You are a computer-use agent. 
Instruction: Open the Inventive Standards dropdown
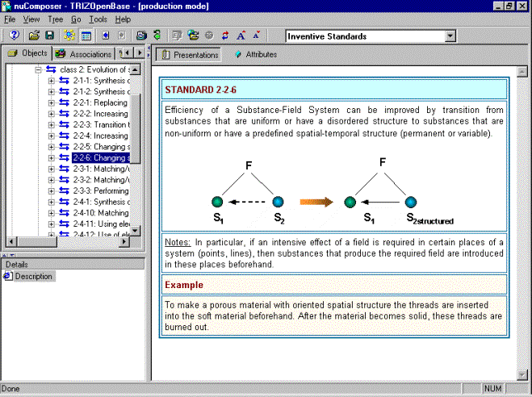(x=450, y=36)
